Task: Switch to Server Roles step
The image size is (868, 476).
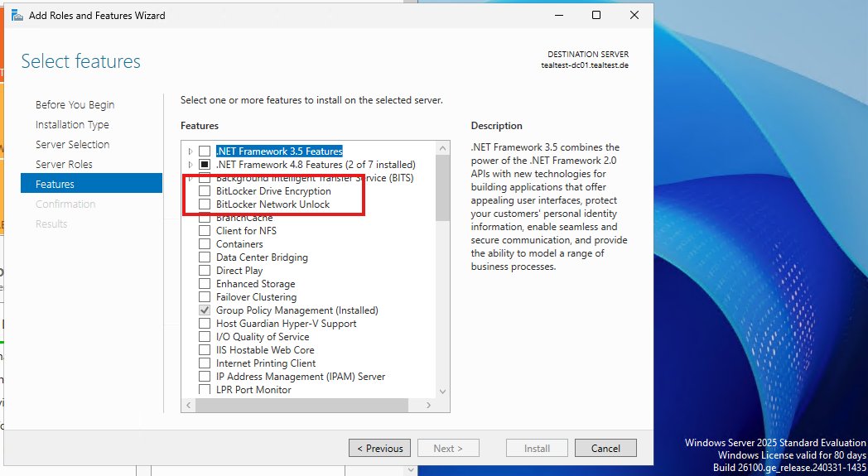Action: (64, 165)
